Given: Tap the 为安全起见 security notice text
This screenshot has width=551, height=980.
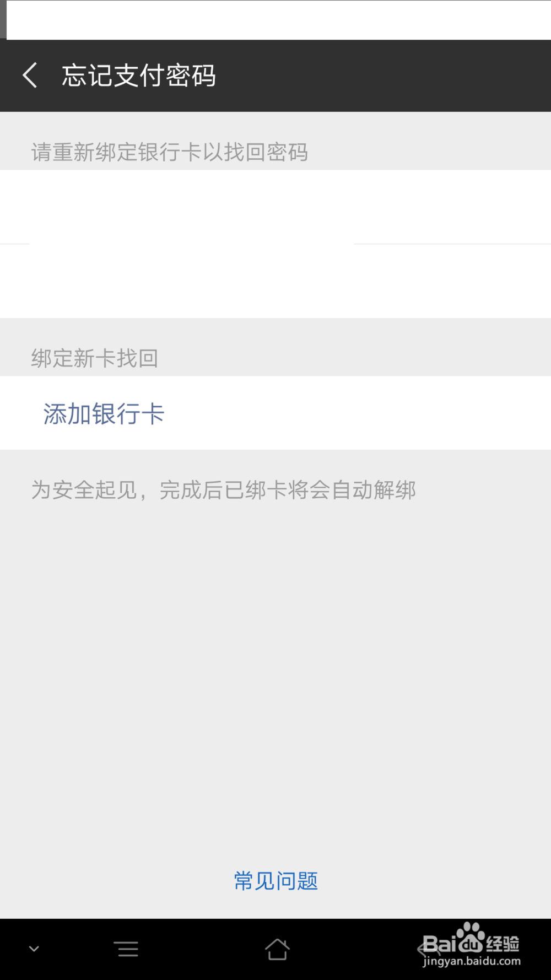Looking at the screenshot, I should coord(223,489).
